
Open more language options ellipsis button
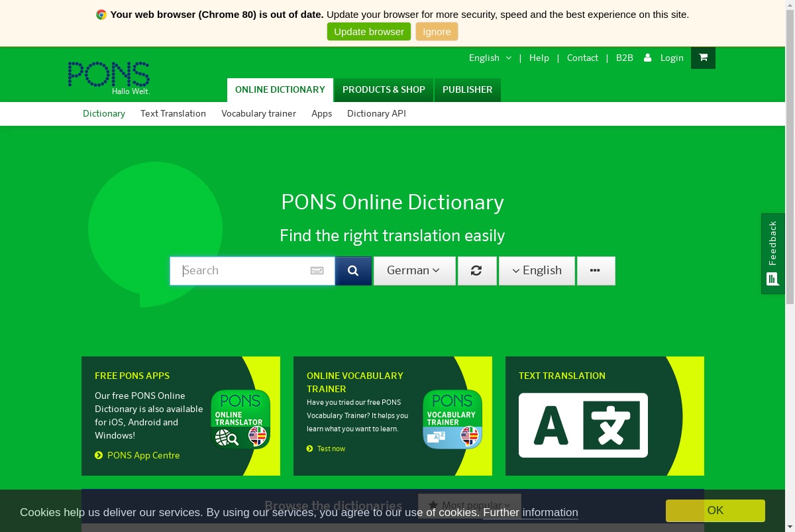pyautogui.click(x=596, y=271)
